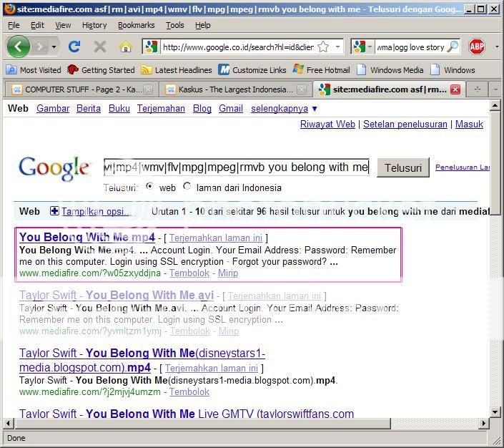Select laman dari Indonesia radio button
This screenshot has width=504, height=448.
(187, 186)
